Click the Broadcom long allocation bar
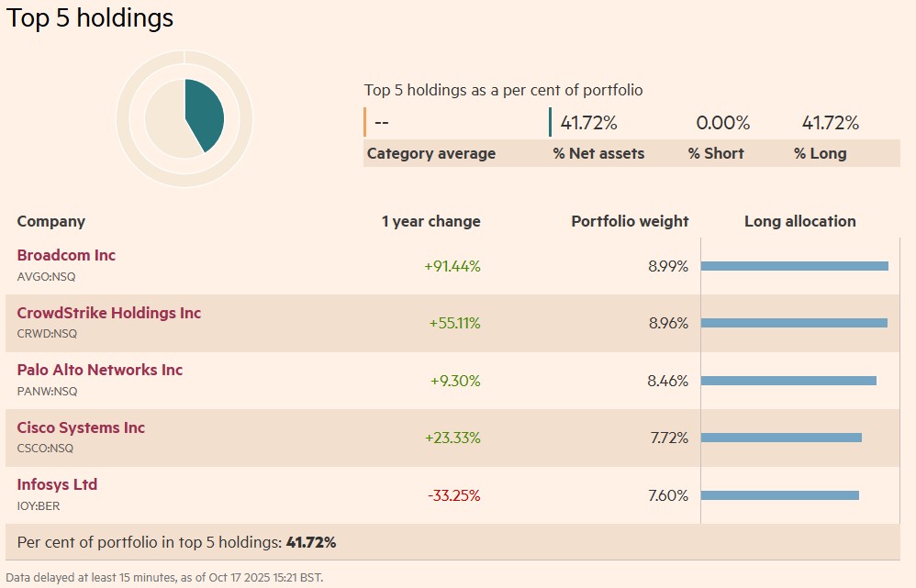Screen dimensions: 916x588 pyautogui.click(x=794, y=266)
